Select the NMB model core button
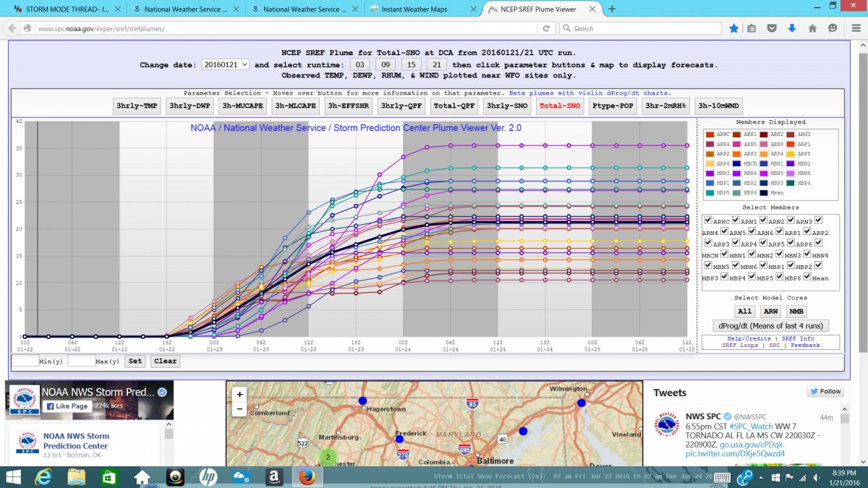868x488 pixels. 796,311
